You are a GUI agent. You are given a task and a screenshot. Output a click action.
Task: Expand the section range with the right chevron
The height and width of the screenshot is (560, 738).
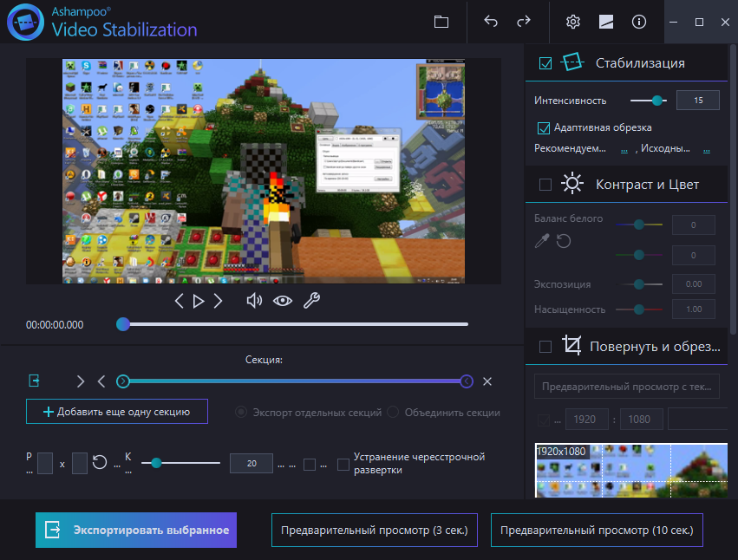(80, 381)
